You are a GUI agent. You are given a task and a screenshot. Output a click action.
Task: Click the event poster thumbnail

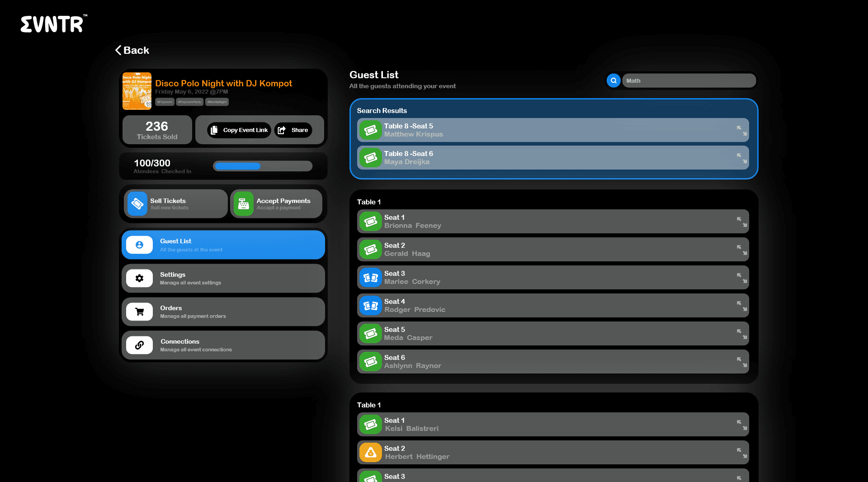point(137,91)
